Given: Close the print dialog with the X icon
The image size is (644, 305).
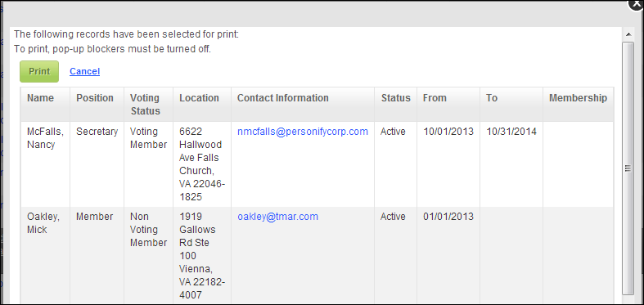Looking at the screenshot, I should click(636, 4).
